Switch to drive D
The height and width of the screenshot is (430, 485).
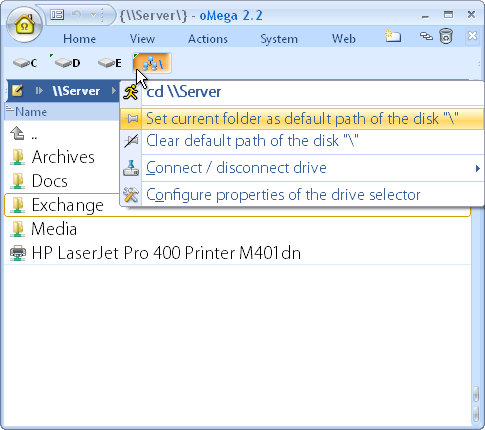click(x=67, y=63)
